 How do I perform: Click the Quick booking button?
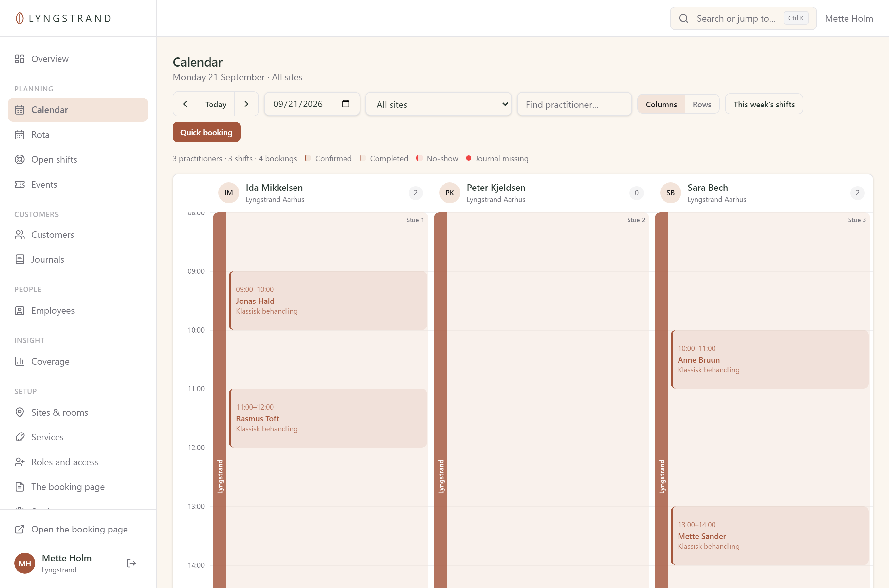click(x=206, y=132)
